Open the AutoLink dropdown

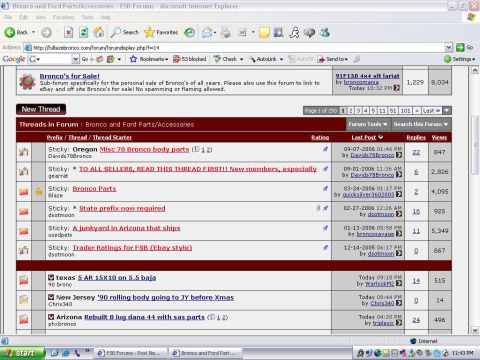pyautogui.click(x=266, y=59)
